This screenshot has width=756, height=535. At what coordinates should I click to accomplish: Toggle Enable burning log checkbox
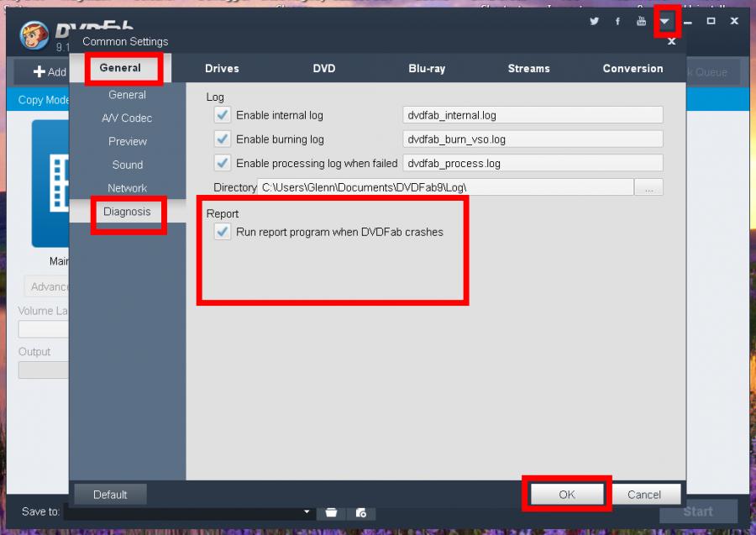223,139
